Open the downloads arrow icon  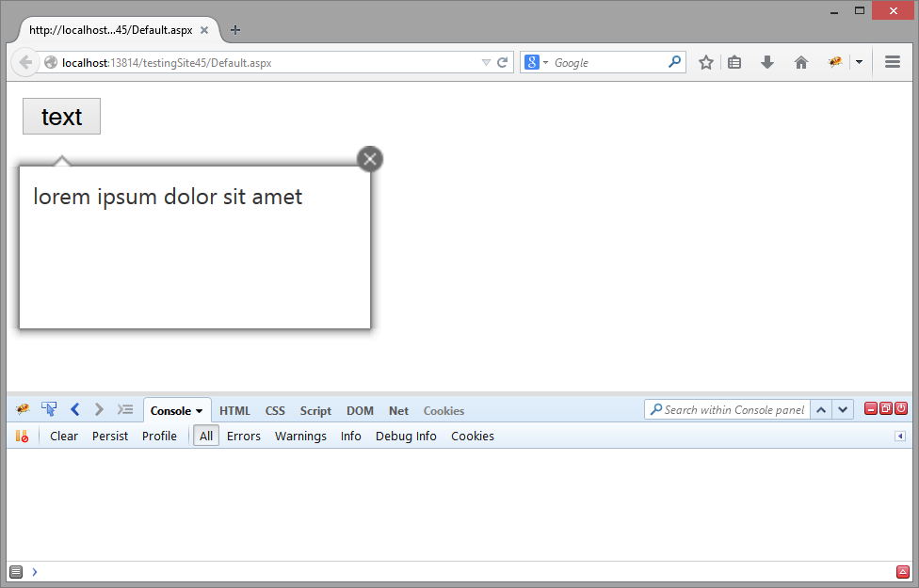(x=767, y=62)
